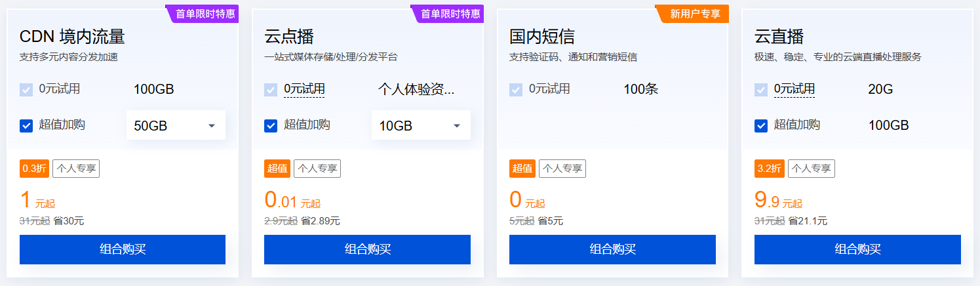
Task: Toggle 超值加购 checkbox in 云直播 card
Action: click(761, 125)
